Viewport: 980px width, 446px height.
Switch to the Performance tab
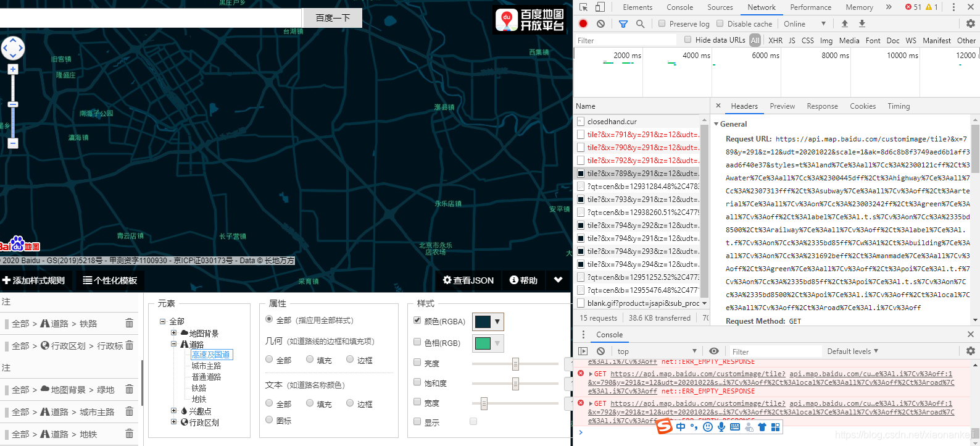810,7
